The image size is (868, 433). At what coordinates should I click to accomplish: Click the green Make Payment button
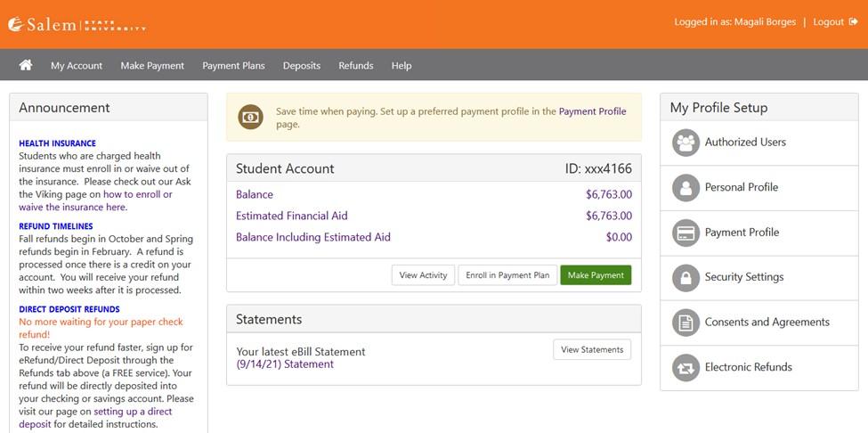596,275
